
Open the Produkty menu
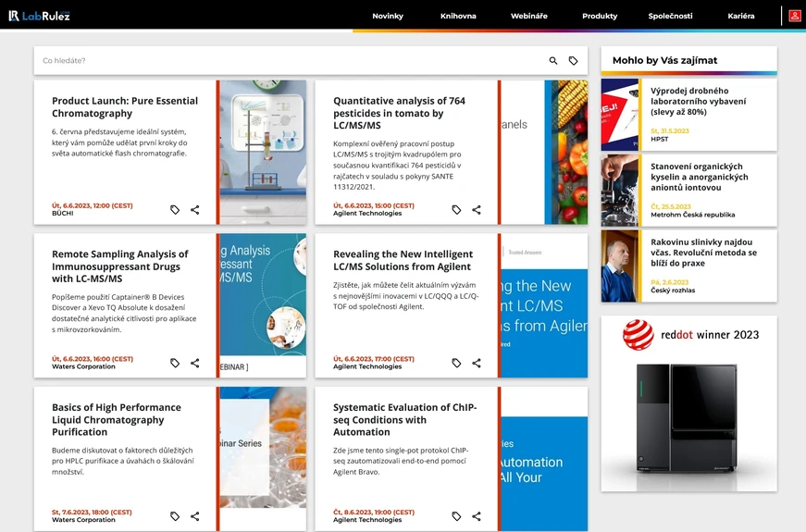(x=600, y=16)
